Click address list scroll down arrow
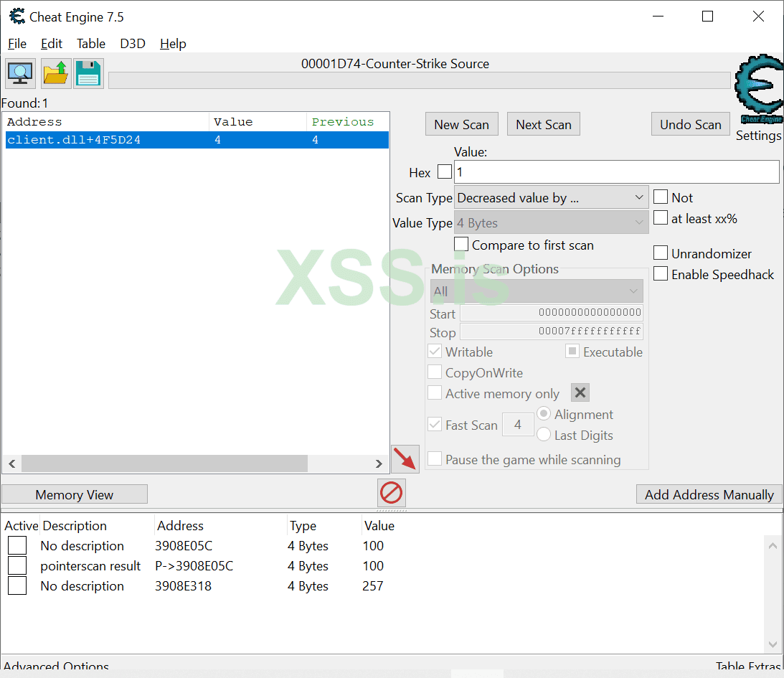The width and height of the screenshot is (784, 678). pyautogui.click(x=773, y=644)
